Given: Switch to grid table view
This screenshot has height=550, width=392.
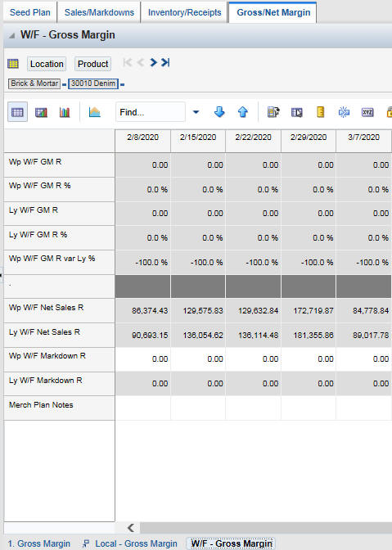Looking at the screenshot, I should coord(17,112).
